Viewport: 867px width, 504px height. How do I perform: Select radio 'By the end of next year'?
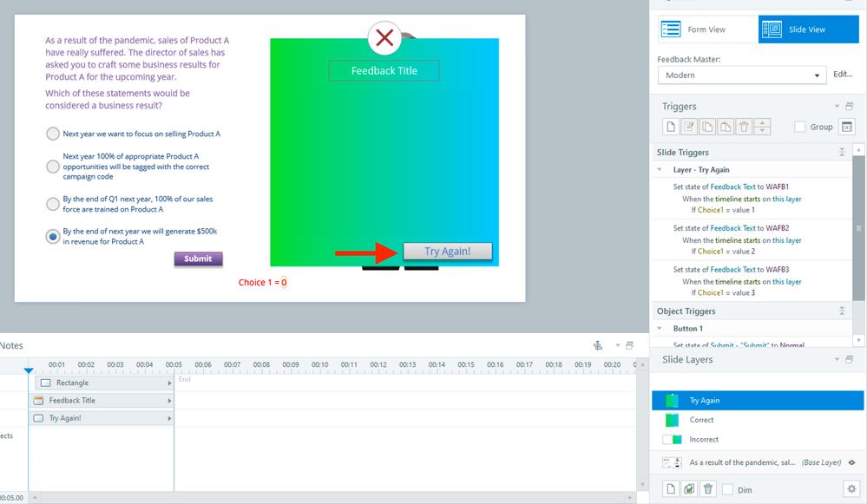click(53, 237)
